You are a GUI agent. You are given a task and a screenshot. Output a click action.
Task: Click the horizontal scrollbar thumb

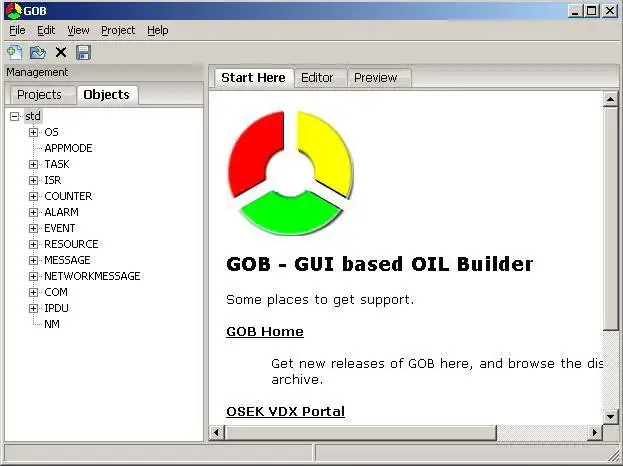point(361,432)
